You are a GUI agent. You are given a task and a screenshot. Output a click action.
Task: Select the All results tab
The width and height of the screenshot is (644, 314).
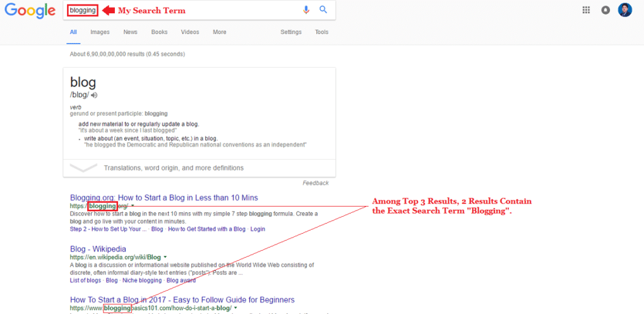click(73, 32)
